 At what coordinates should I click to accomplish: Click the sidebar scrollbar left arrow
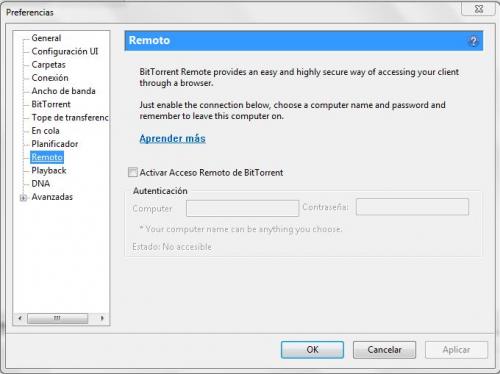coord(20,318)
